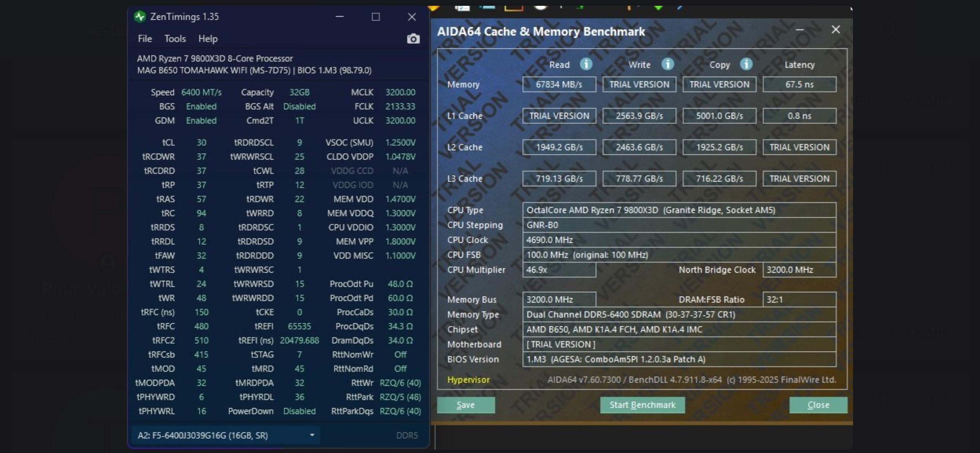The width and height of the screenshot is (980, 453).
Task: Click the CPU Clock field 4690.0 MHz
Action: coord(679,240)
